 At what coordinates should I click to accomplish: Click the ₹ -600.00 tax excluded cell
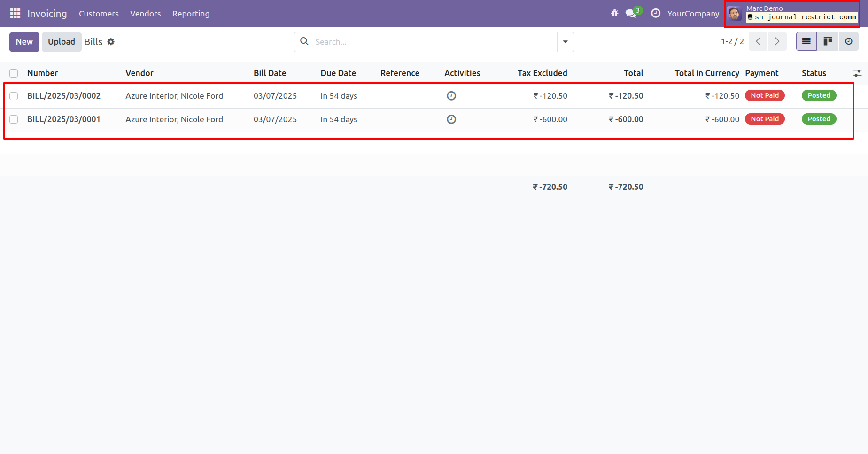[x=550, y=119]
